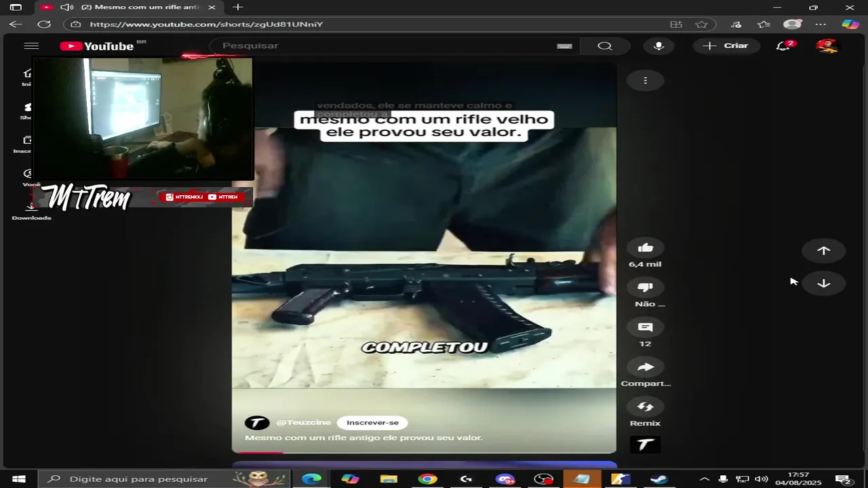View site information lock icon
The width and height of the screenshot is (868, 488).
tap(76, 24)
